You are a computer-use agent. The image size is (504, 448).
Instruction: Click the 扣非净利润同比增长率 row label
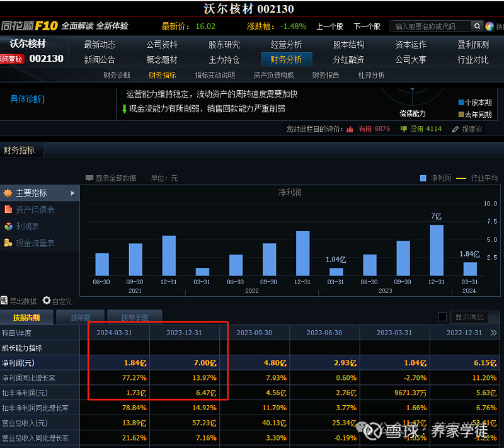pyautogui.click(x=35, y=408)
